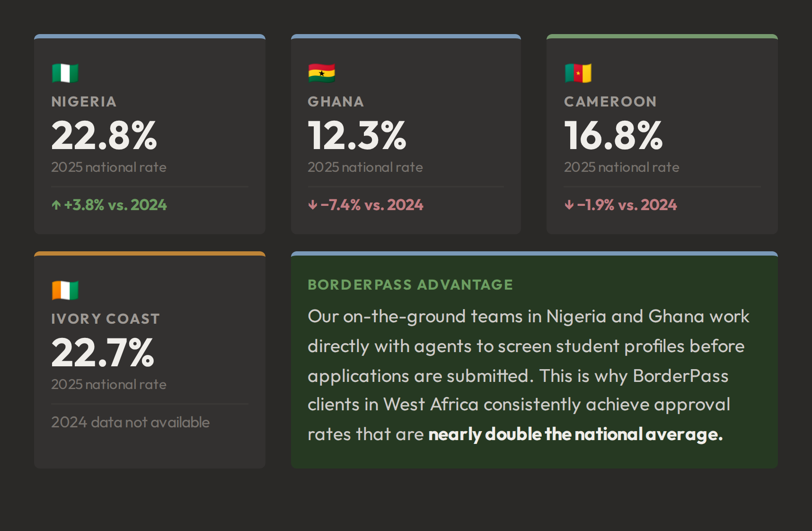Click the NIGERIA country label
812x531 pixels.
pos(84,102)
